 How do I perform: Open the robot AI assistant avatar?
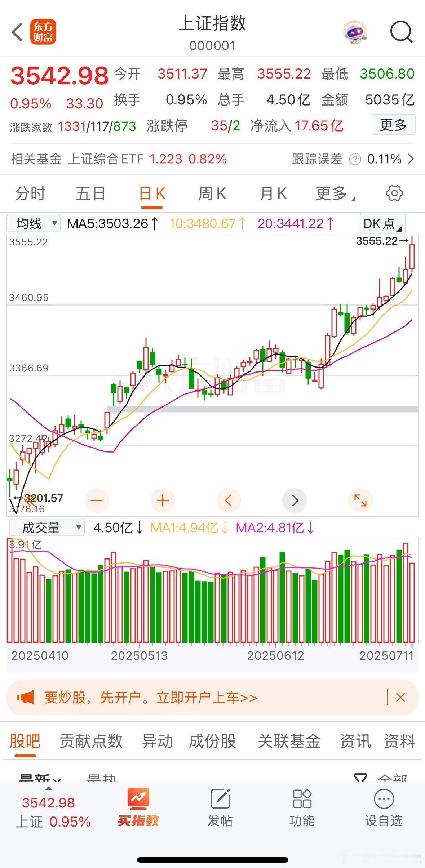click(x=355, y=32)
